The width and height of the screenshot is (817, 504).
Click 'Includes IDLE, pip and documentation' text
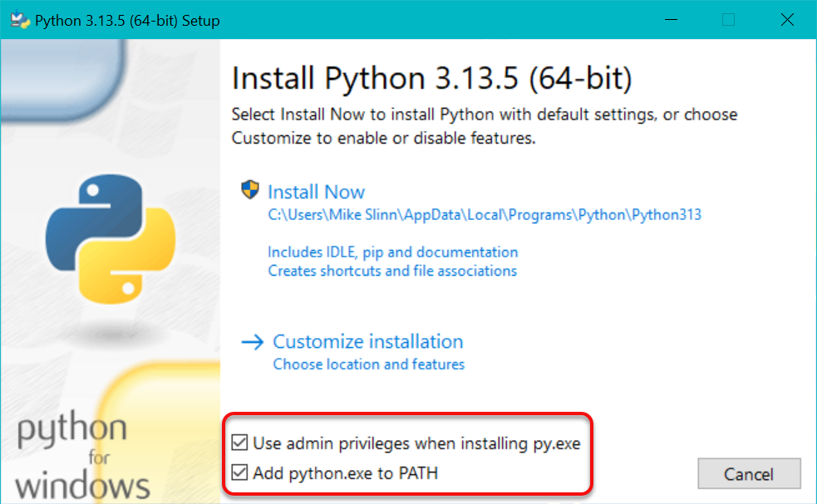392,252
